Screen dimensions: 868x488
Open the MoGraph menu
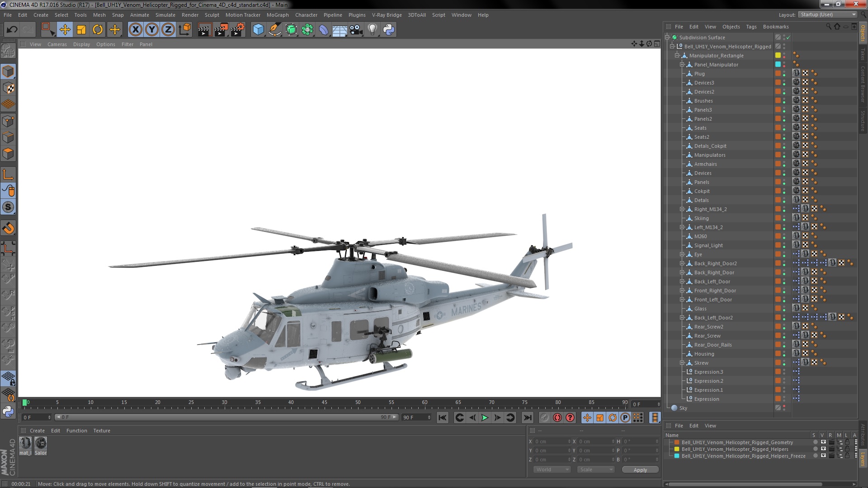[277, 15]
